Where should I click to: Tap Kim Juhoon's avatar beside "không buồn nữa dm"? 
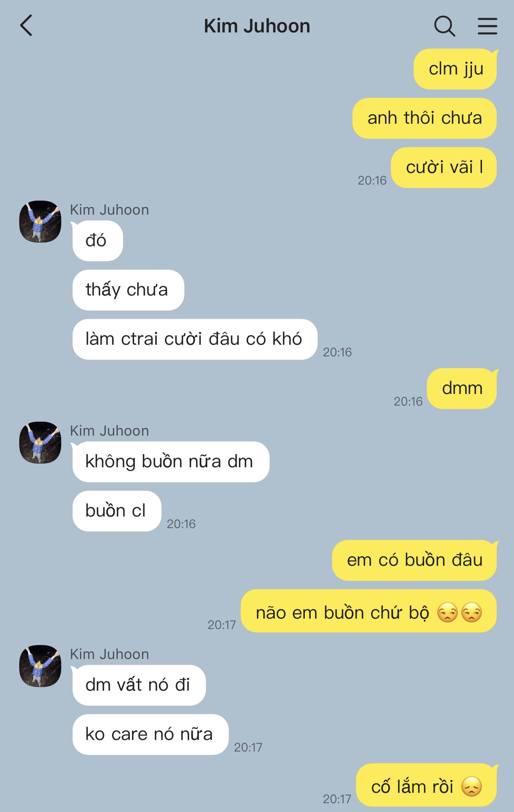click(40, 442)
